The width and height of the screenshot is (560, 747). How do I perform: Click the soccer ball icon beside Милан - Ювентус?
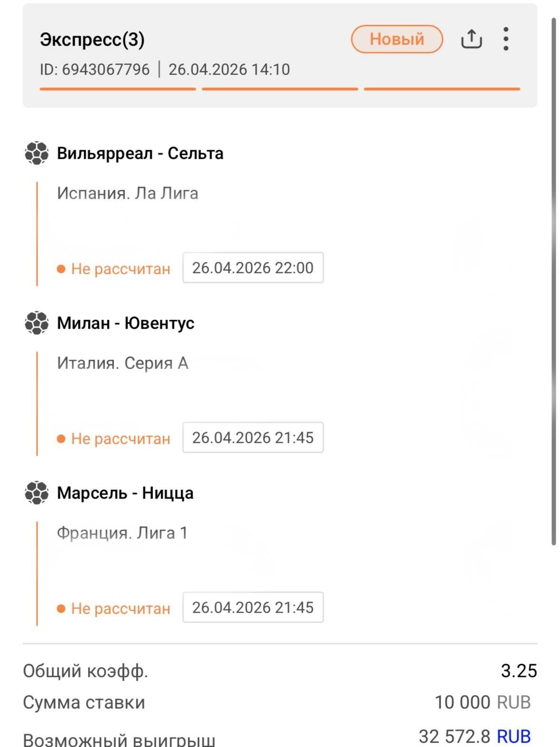tap(37, 323)
